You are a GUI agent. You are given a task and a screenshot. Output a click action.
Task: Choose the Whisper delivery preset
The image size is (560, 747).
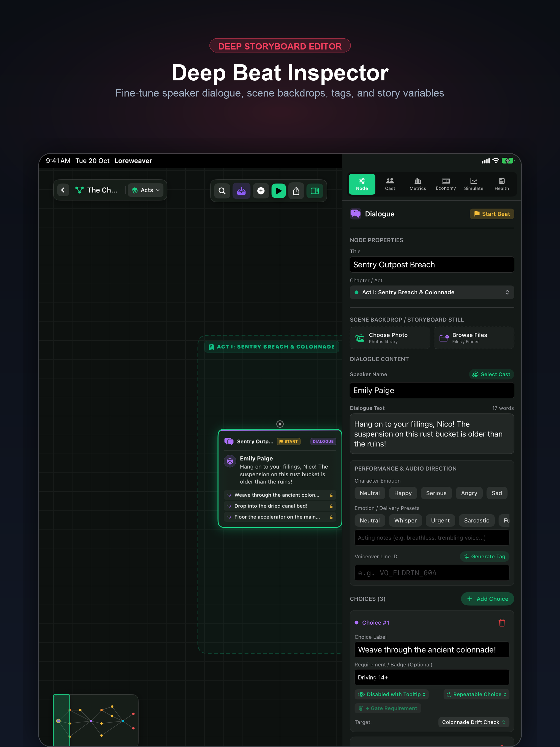point(405,520)
